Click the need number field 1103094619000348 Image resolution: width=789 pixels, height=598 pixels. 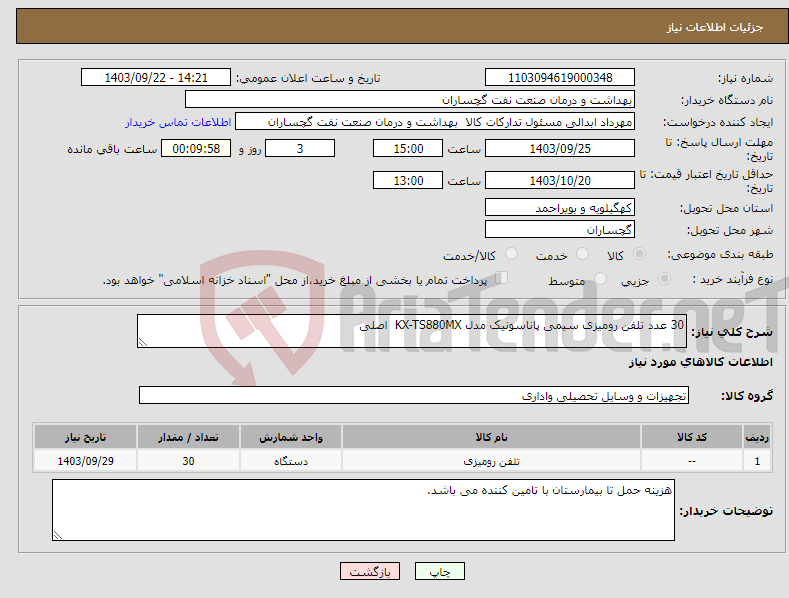pyautogui.click(x=560, y=78)
